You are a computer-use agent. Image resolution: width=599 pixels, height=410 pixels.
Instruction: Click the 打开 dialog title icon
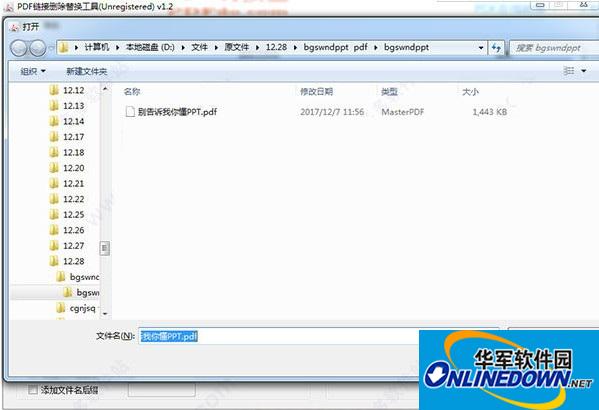pos(15,27)
